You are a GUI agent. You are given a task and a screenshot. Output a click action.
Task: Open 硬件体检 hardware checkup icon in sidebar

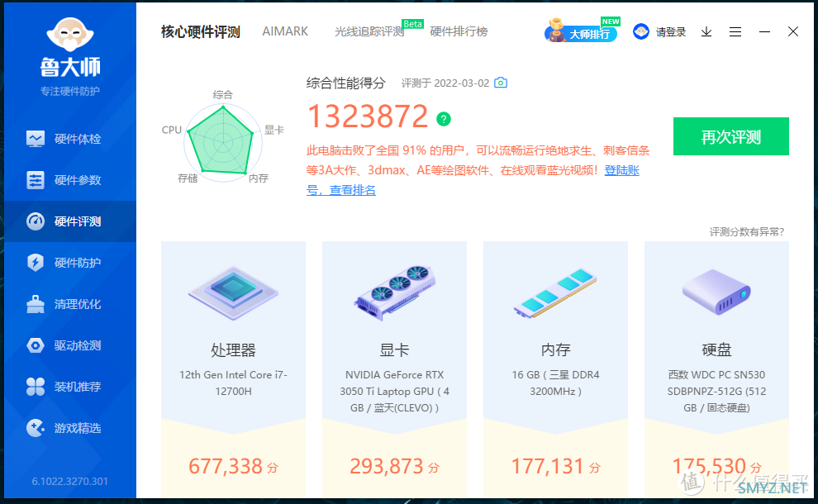click(x=36, y=139)
